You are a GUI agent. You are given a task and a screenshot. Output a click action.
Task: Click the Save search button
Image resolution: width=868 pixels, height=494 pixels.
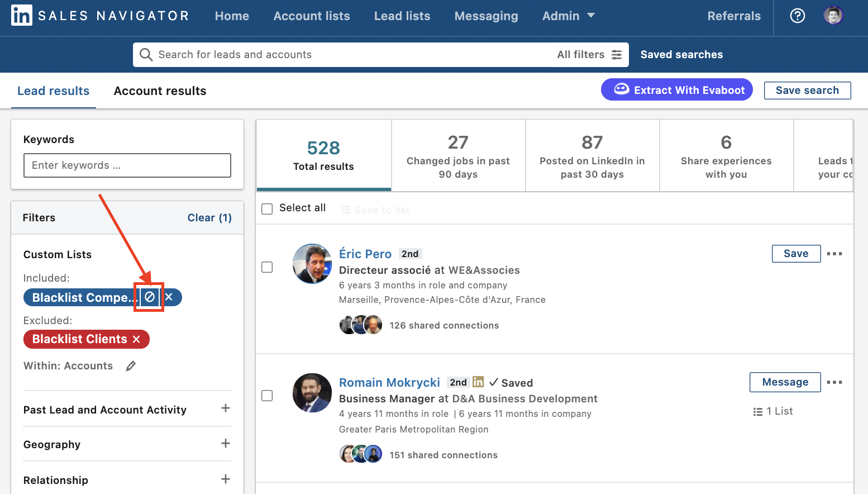point(807,91)
